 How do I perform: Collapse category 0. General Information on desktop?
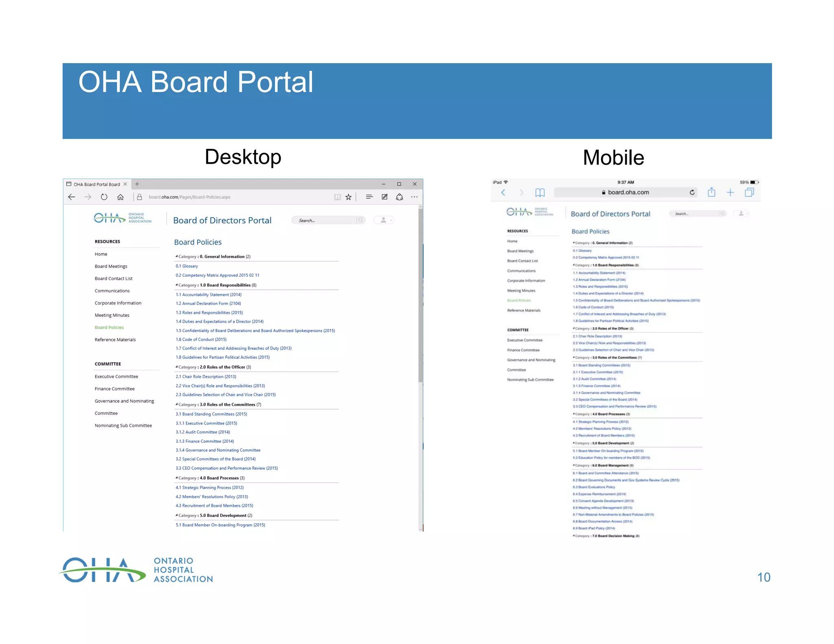click(x=177, y=256)
